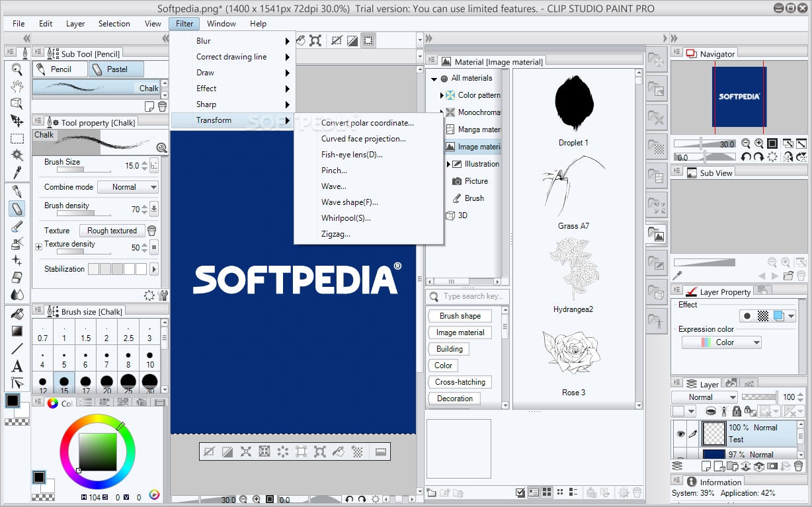Select the Gradient tool
The width and height of the screenshot is (812, 507).
[17, 331]
